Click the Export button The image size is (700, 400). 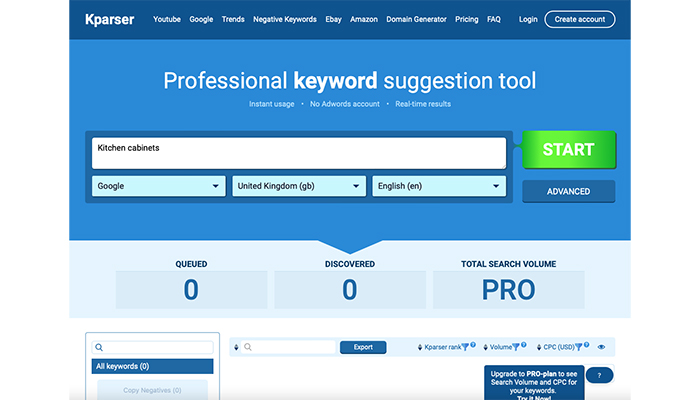pyautogui.click(x=363, y=347)
